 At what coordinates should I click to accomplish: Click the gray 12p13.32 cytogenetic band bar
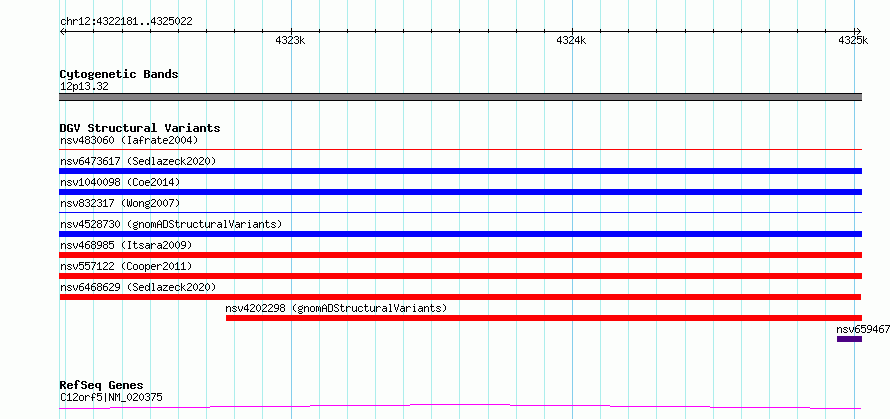460,97
